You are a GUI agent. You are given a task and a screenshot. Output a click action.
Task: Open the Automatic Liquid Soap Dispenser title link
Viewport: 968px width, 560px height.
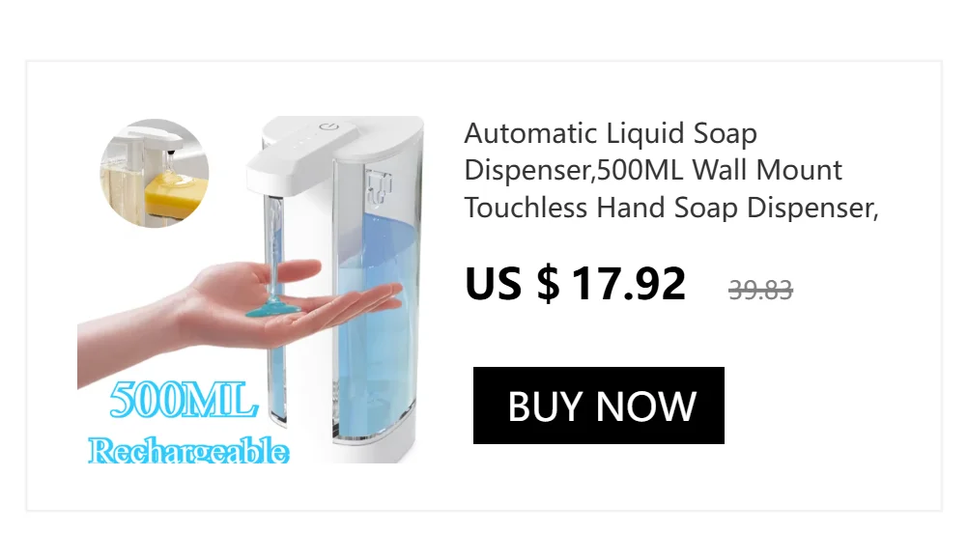(671, 170)
